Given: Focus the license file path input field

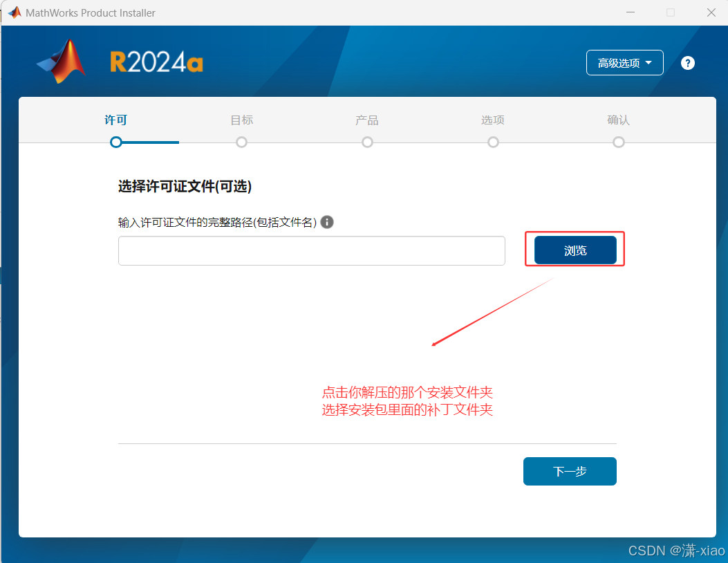Looking at the screenshot, I should [312, 251].
